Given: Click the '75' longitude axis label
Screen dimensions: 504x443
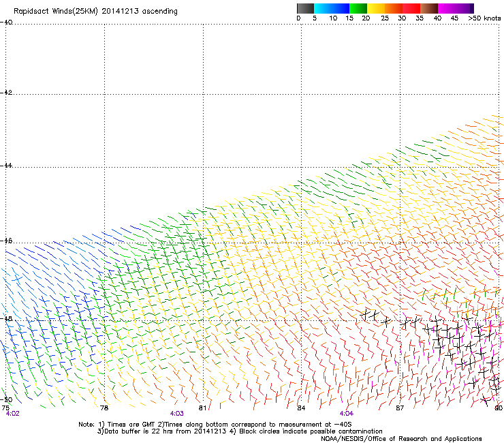Looking at the screenshot, I should click(5, 408).
